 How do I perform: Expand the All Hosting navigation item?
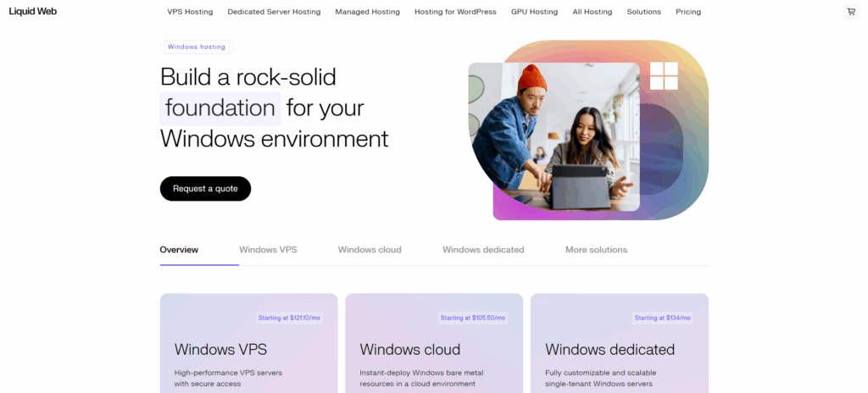pyautogui.click(x=593, y=12)
